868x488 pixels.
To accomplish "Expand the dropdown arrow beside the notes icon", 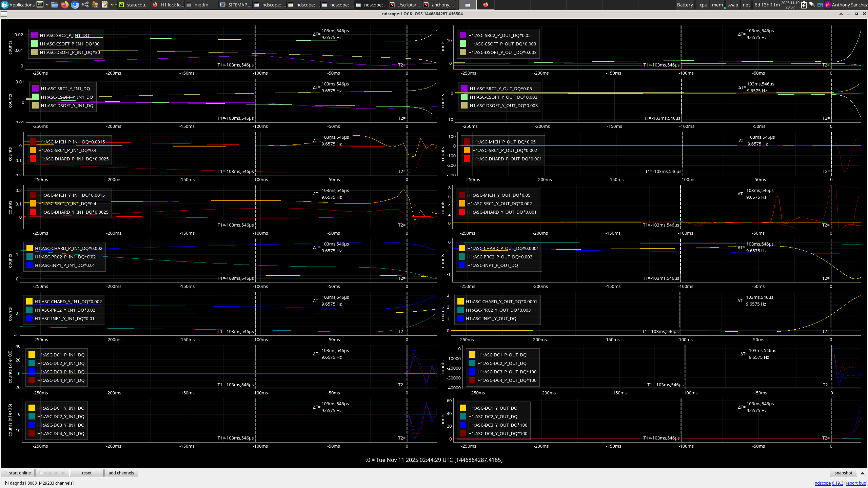I will coord(112,5).
